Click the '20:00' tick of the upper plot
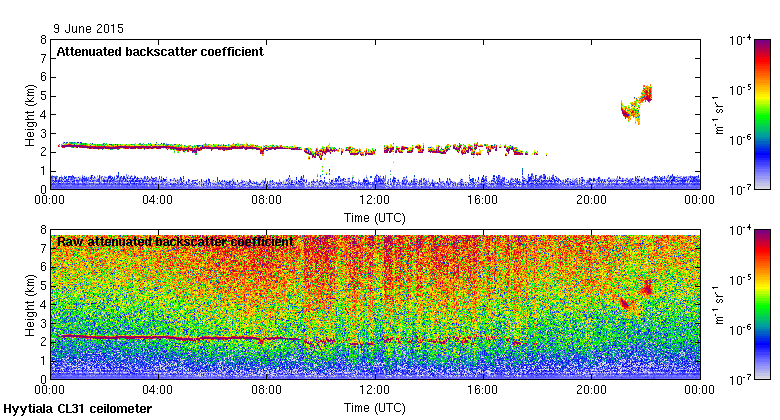The height and width of the screenshot is (420, 780). click(x=591, y=200)
